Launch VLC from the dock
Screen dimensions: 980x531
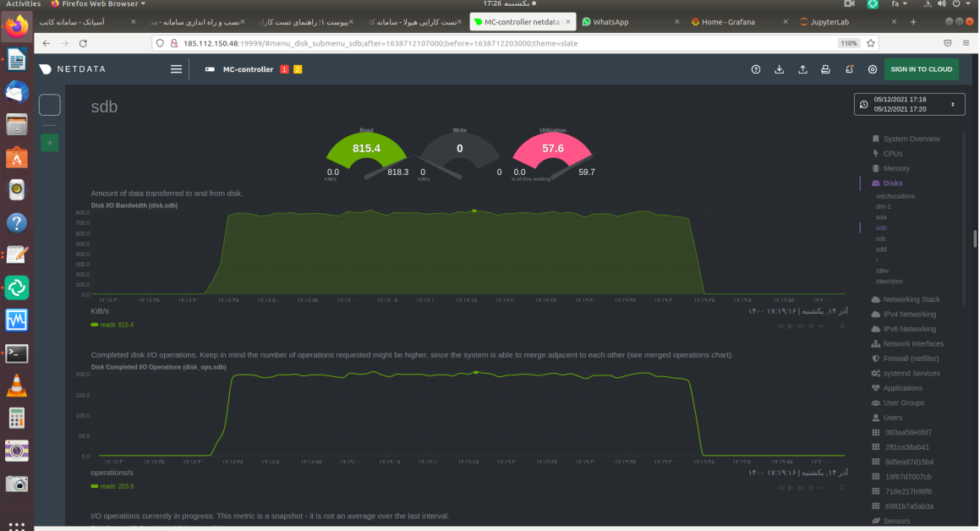[x=17, y=386]
